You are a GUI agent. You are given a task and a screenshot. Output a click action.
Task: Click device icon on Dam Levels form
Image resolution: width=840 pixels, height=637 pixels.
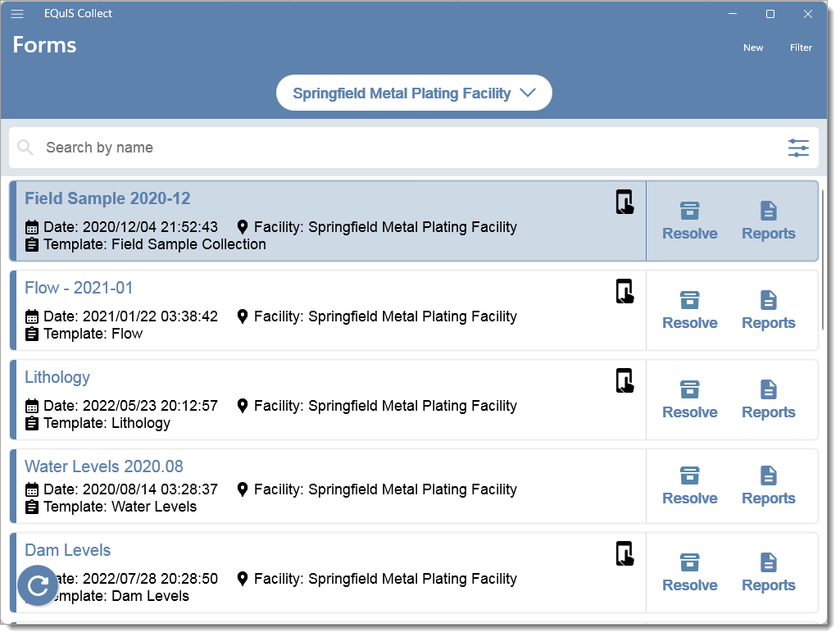pos(624,554)
